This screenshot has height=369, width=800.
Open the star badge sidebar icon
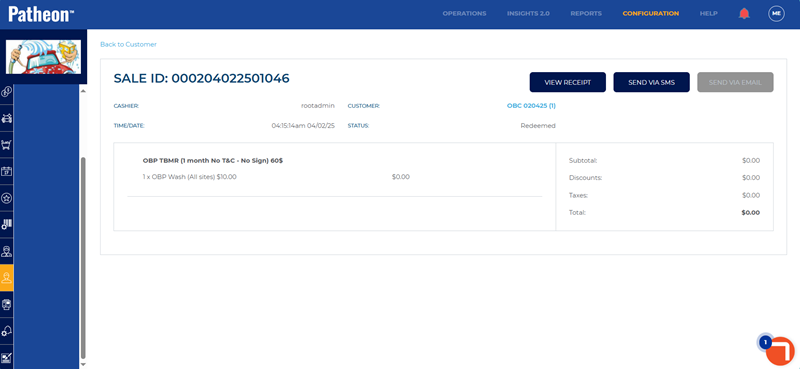click(x=7, y=198)
